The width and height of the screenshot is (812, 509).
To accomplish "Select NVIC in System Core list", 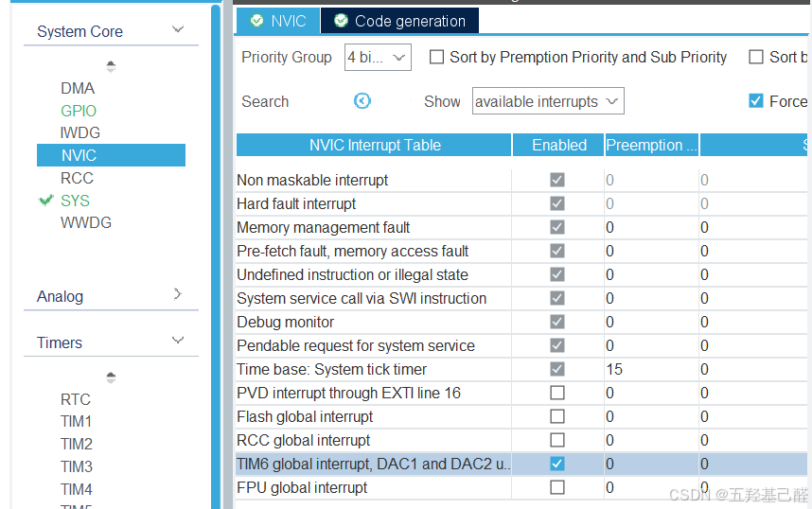I will pyautogui.click(x=111, y=155).
